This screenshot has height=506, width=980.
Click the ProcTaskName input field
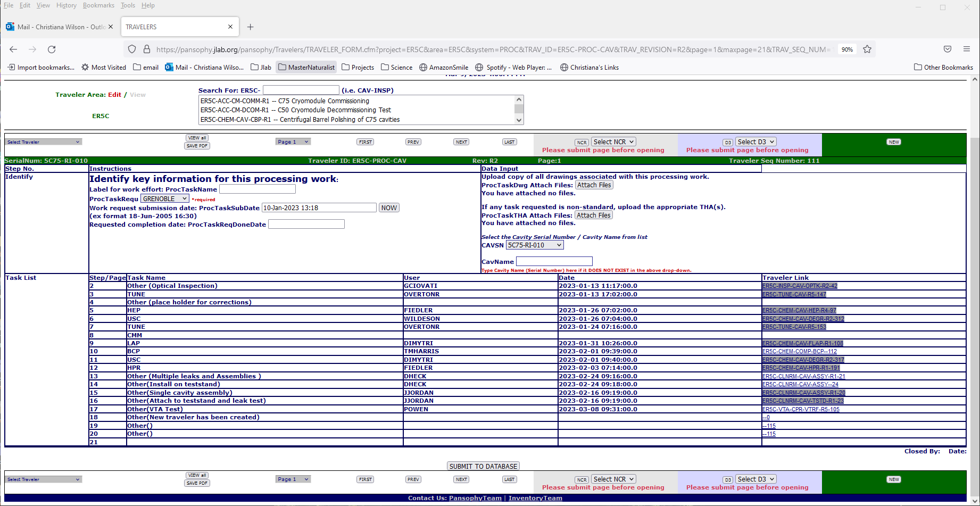[257, 189]
